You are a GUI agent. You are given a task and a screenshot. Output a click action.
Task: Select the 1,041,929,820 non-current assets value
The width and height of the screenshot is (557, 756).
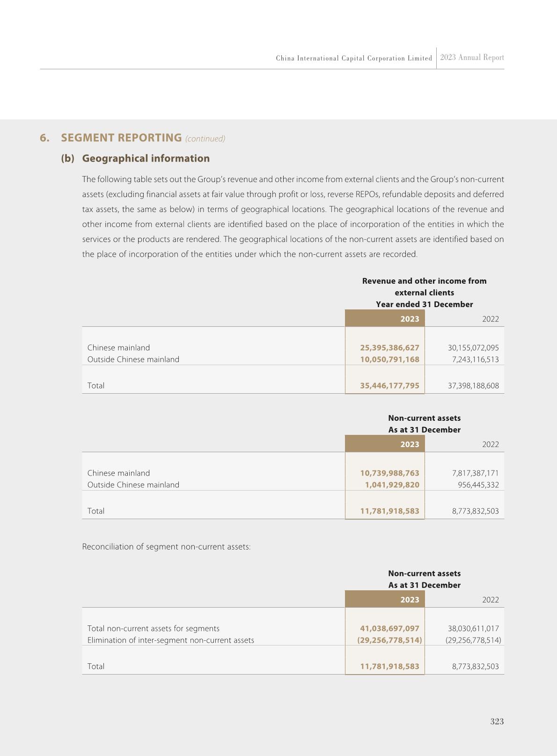click(392, 485)
